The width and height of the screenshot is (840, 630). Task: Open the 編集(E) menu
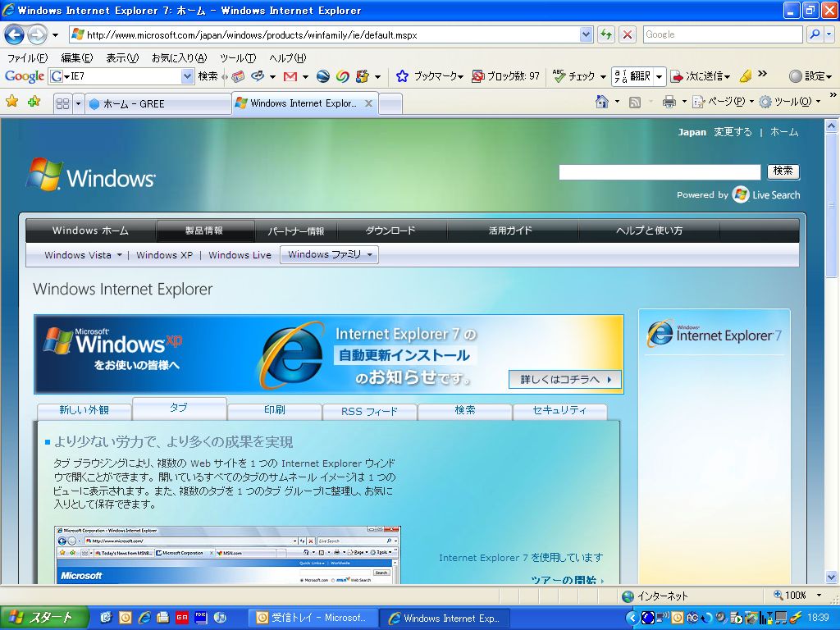point(76,58)
